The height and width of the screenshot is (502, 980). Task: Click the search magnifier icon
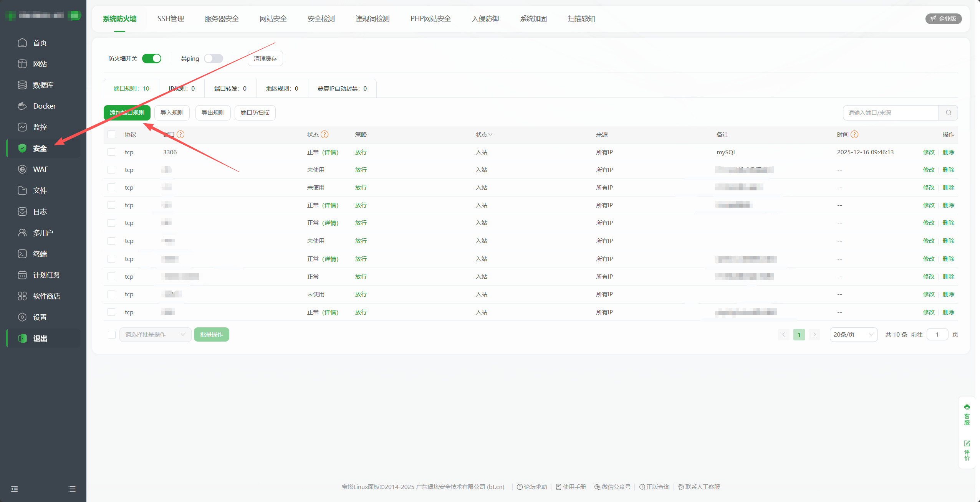[948, 112]
